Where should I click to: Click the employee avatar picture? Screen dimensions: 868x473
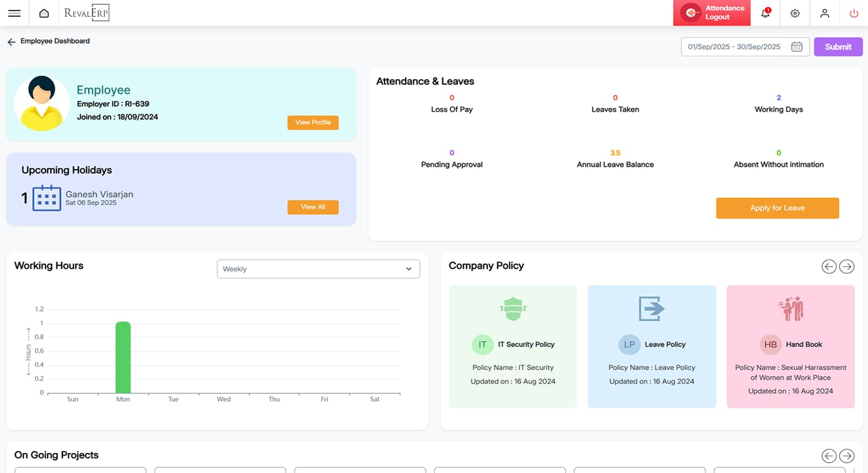42,103
